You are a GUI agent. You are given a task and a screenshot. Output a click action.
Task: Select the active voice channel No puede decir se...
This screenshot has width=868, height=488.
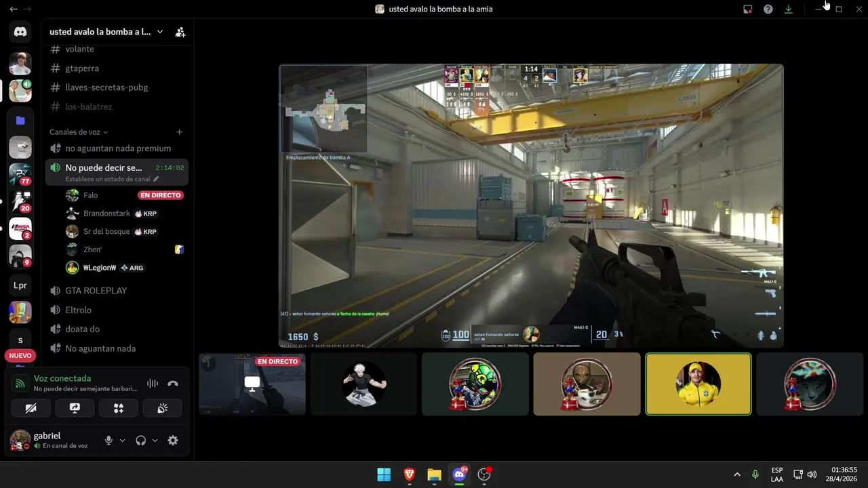[x=117, y=172]
